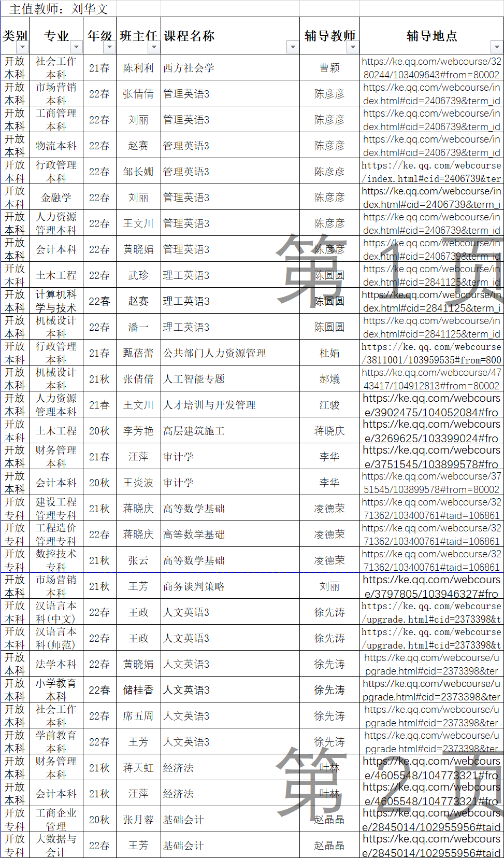Select the class teacher cell 李芳艳
This screenshot has height=858, width=504.
pos(138,430)
